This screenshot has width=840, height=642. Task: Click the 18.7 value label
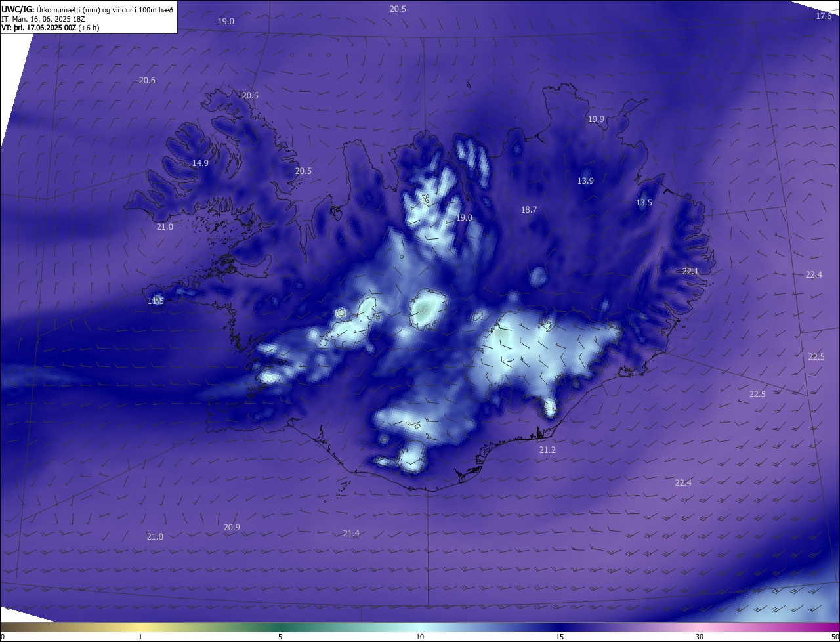click(529, 210)
